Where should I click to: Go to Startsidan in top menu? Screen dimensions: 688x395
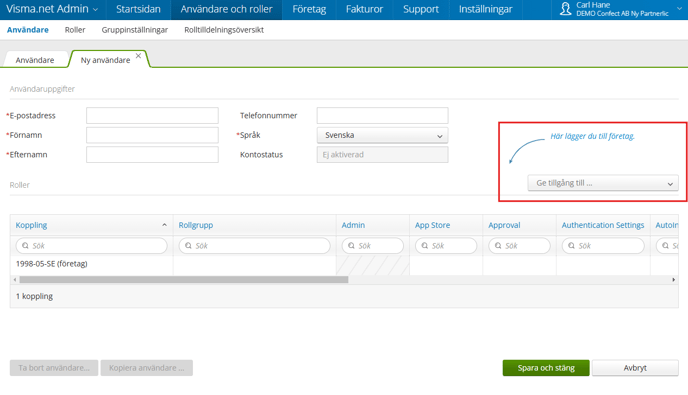pos(138,9)
